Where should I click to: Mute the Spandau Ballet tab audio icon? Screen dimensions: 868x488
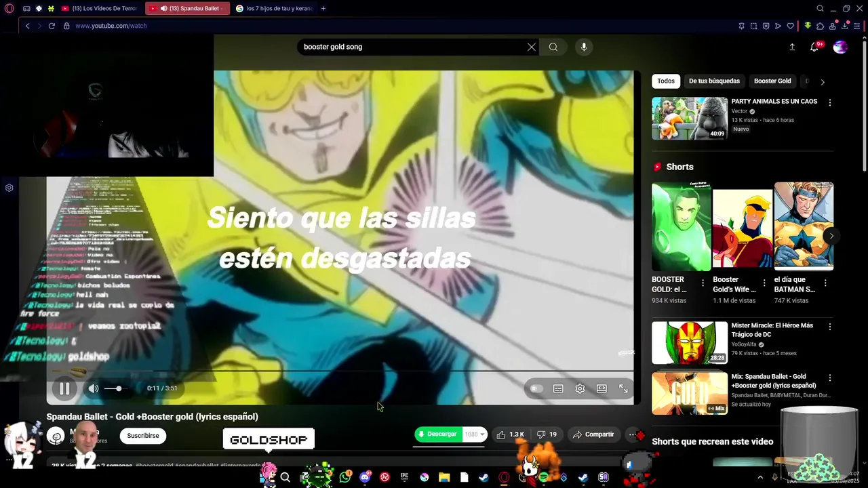(163, 9)
